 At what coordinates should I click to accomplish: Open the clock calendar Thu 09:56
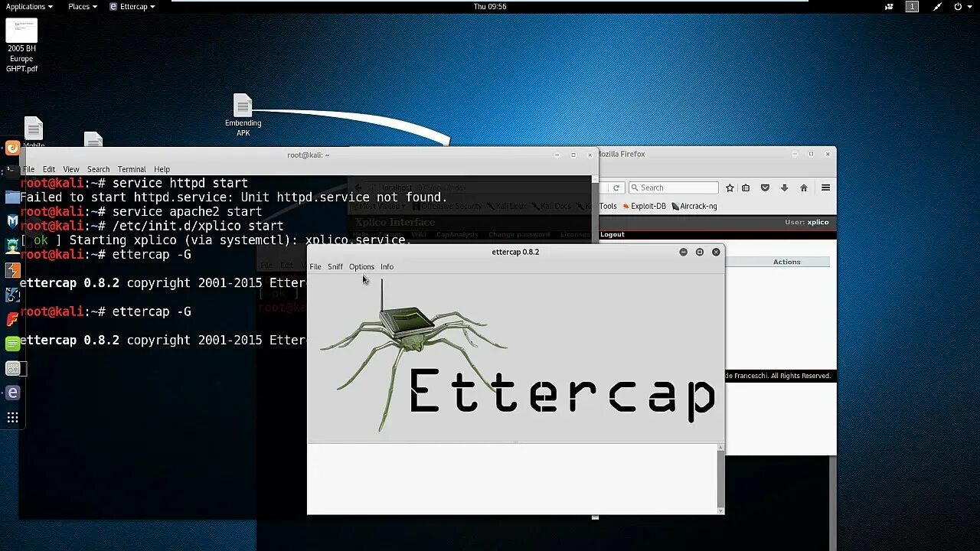(490, 6)
